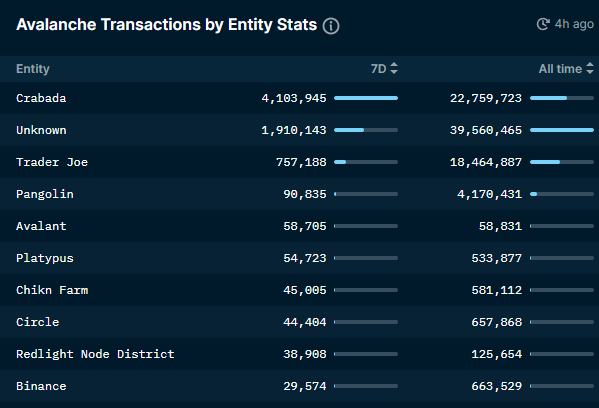The height and width of the screenshot is (408, 599).
Task: Click the Pangolin all-time progress bar
Action: click(562, 194)
